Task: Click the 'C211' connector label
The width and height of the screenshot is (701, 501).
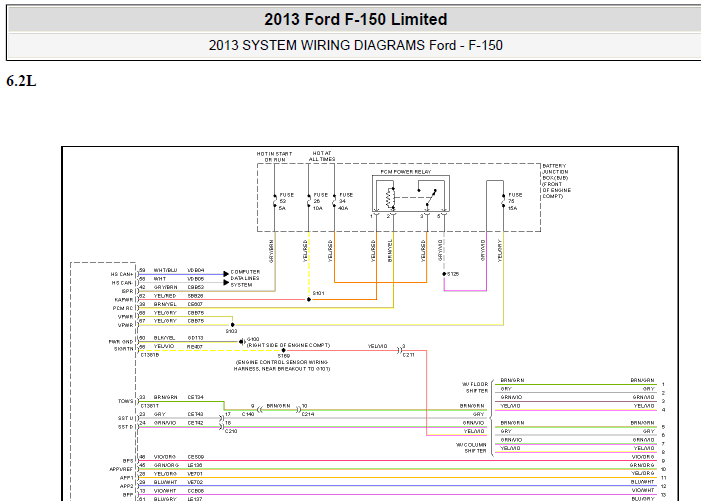Action: point(409,355)
